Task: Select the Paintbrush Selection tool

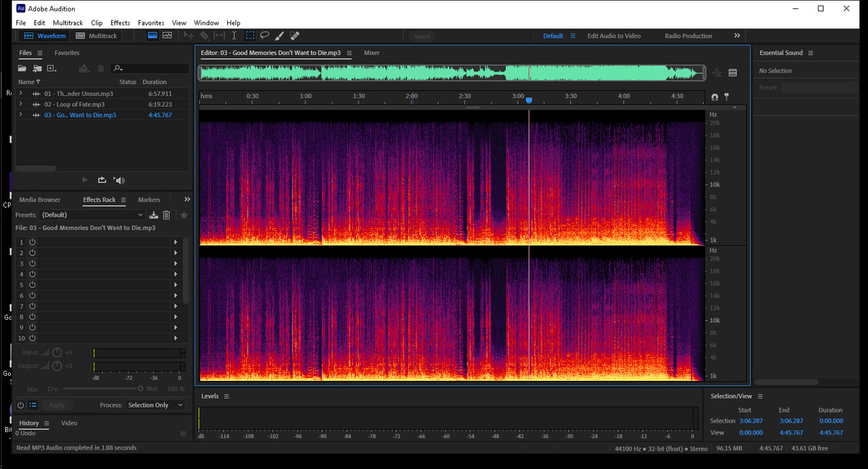Action: pos(279,35)
